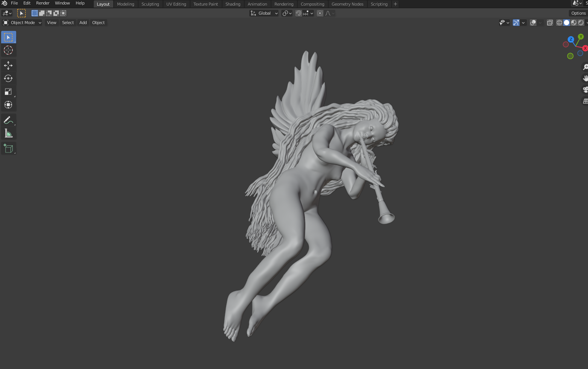588x369 pixels.
Task: Click the negative Z blue circle on gizmo
Action: click(580, 53)
